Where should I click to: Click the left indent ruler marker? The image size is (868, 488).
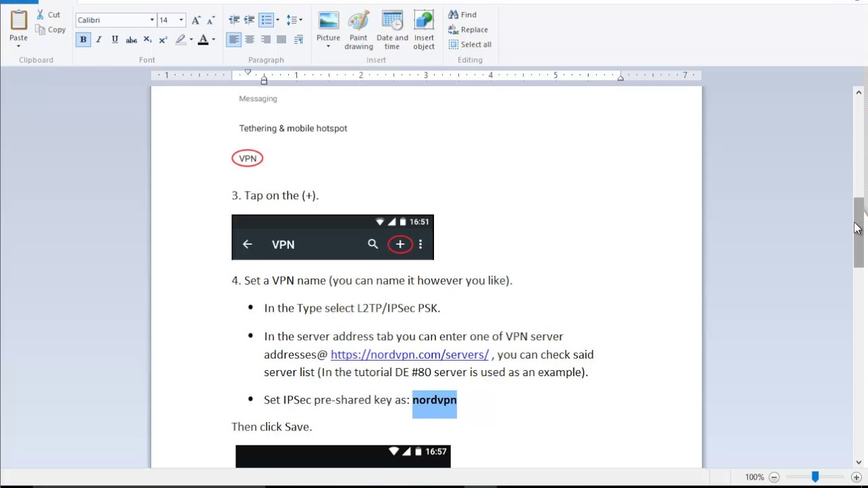[264, 81]
